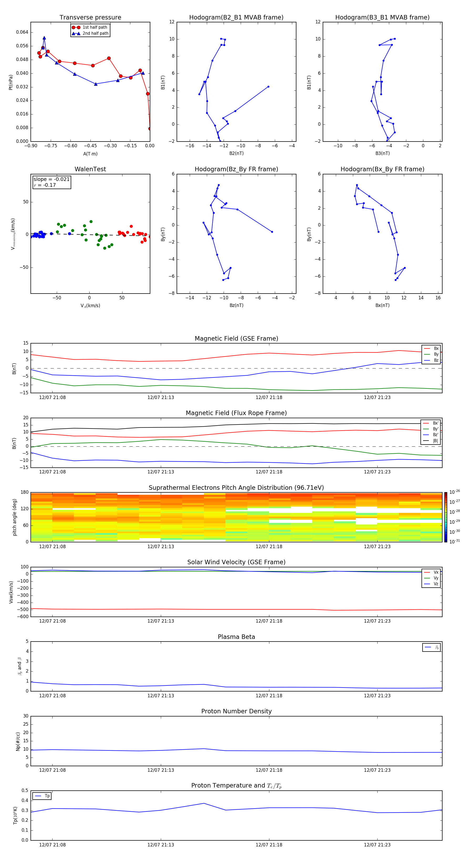Click the 'A(T·m)' x-axis label

90,154
